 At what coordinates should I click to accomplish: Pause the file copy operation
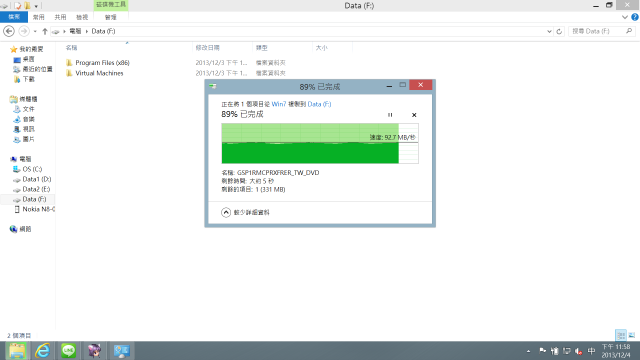[390, 115]
